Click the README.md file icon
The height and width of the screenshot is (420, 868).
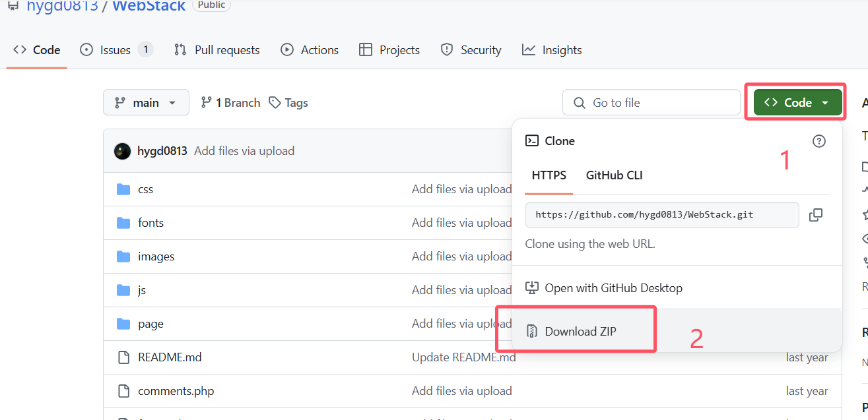coord(123,357)
